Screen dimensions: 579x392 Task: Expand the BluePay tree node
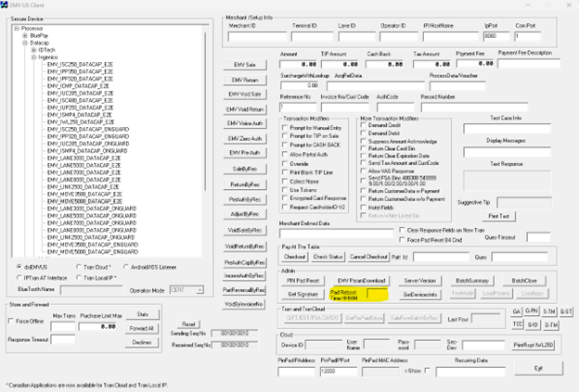pyautogui.click(x=25, y=36)
